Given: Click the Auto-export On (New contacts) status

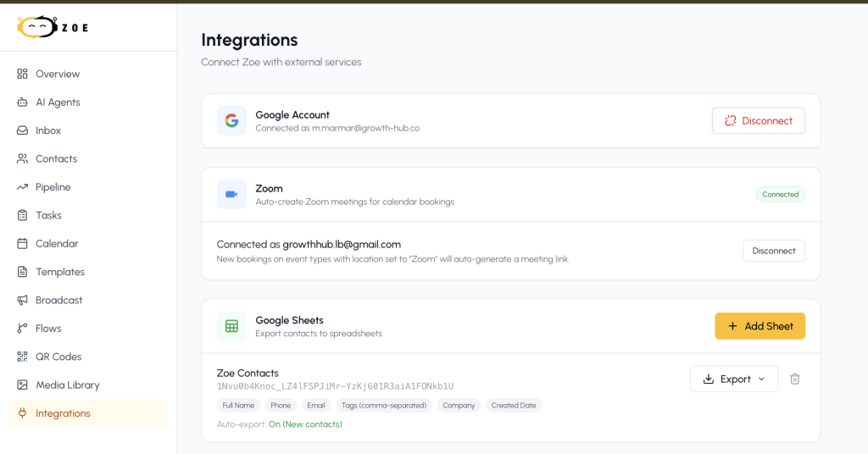Looking at the screenshot, I should (x=305, y=424).
